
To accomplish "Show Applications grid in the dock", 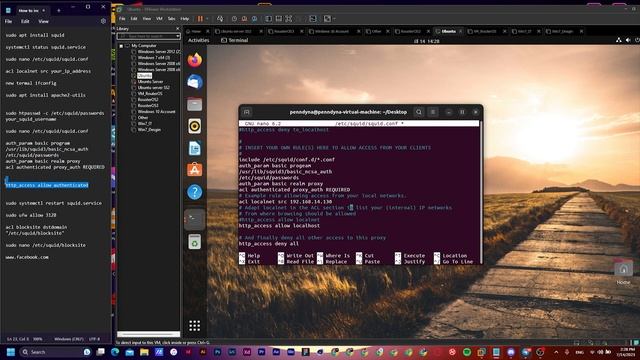I will [x=195, y=325].
